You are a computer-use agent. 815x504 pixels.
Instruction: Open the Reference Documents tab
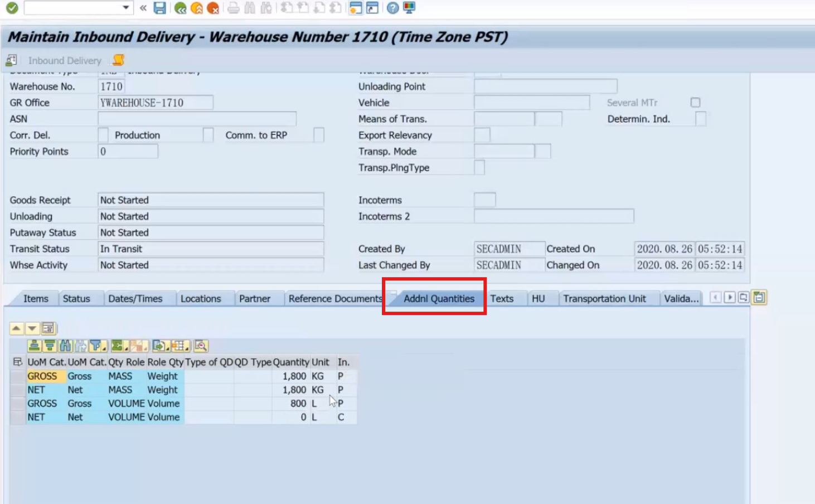(x=334, y=298)
